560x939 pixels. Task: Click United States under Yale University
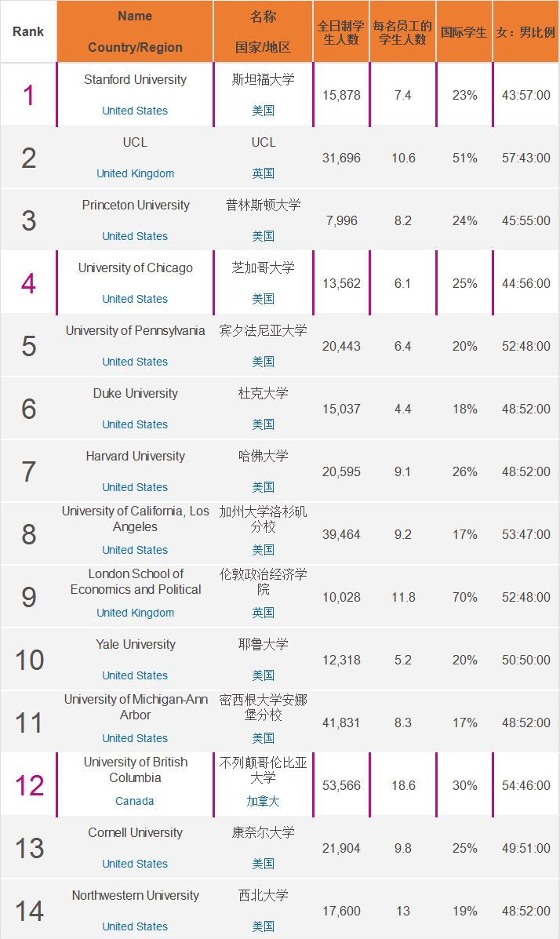(135, 675)
